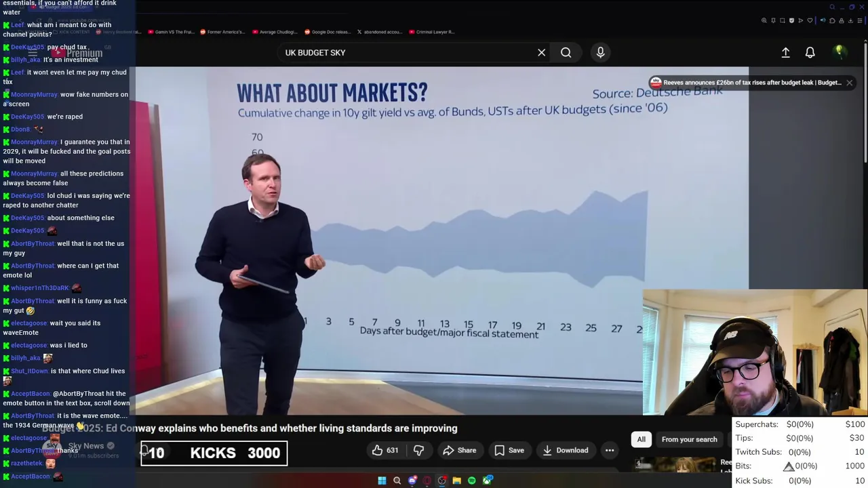The image size is (868, 488).
Task: Open the more actions ellipsis menu
Action: coord(610,450)
